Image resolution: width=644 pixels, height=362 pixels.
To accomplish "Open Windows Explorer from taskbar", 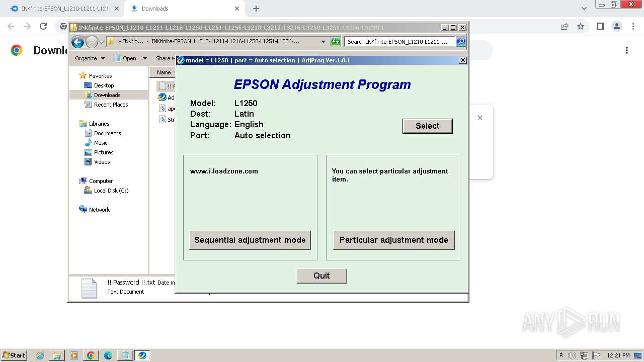I will 57,355.
